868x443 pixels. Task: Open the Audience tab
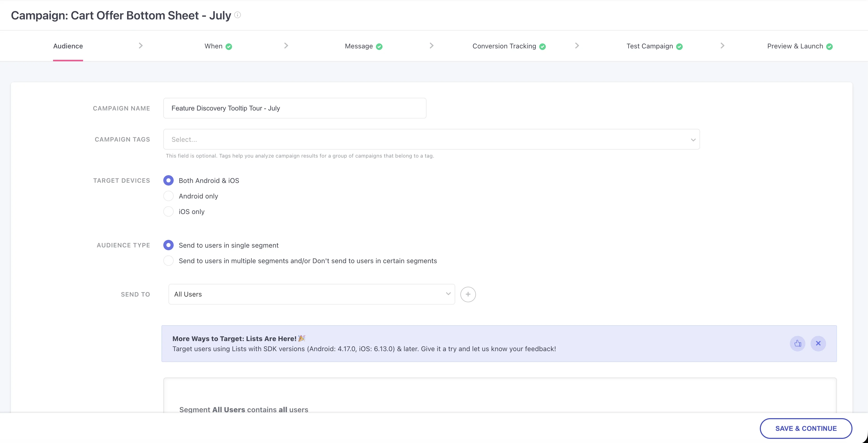coord(68,46)
